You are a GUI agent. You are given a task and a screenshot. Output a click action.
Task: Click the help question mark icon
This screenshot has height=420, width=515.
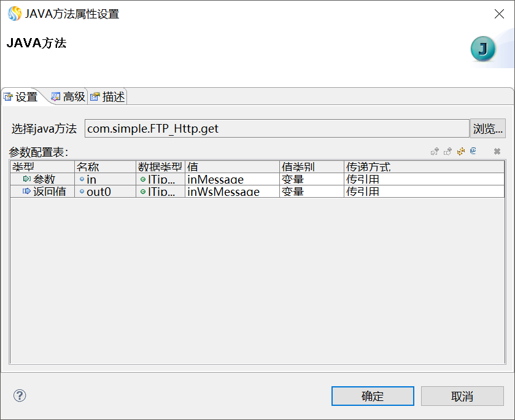[x=20, y=395]
